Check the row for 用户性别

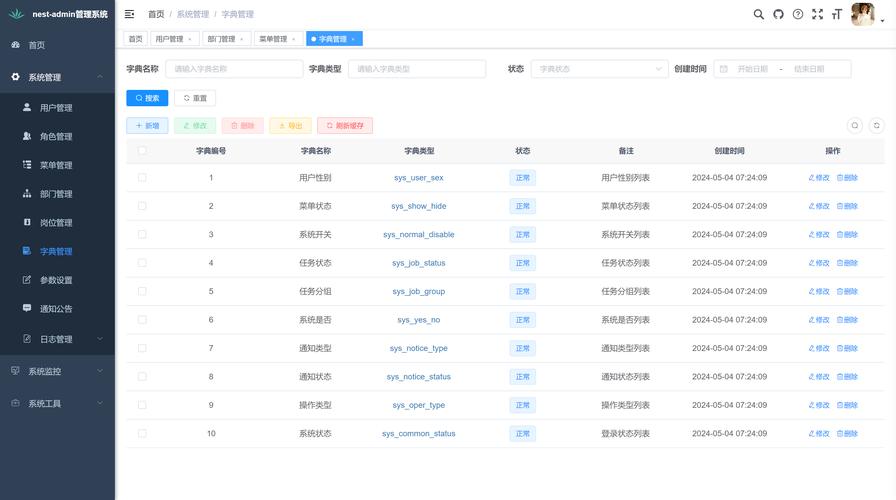142,178
